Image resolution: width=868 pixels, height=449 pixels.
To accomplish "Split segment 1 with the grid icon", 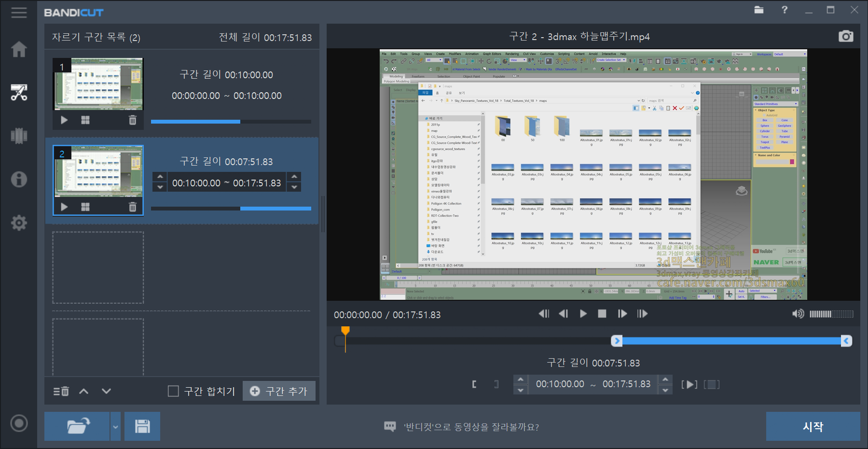I will point(85,120).
